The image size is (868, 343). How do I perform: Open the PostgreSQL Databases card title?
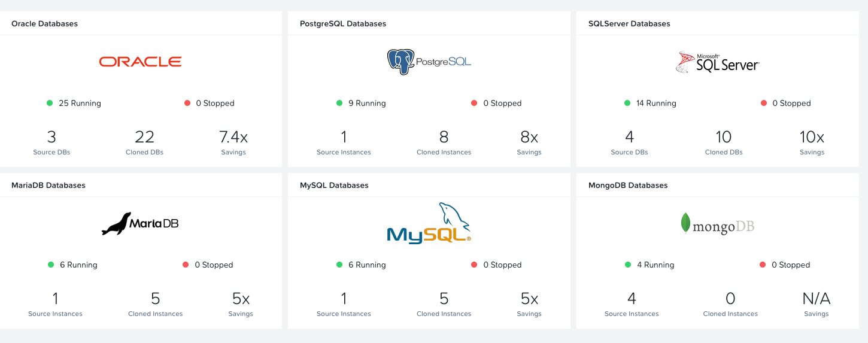coord(343,24)
